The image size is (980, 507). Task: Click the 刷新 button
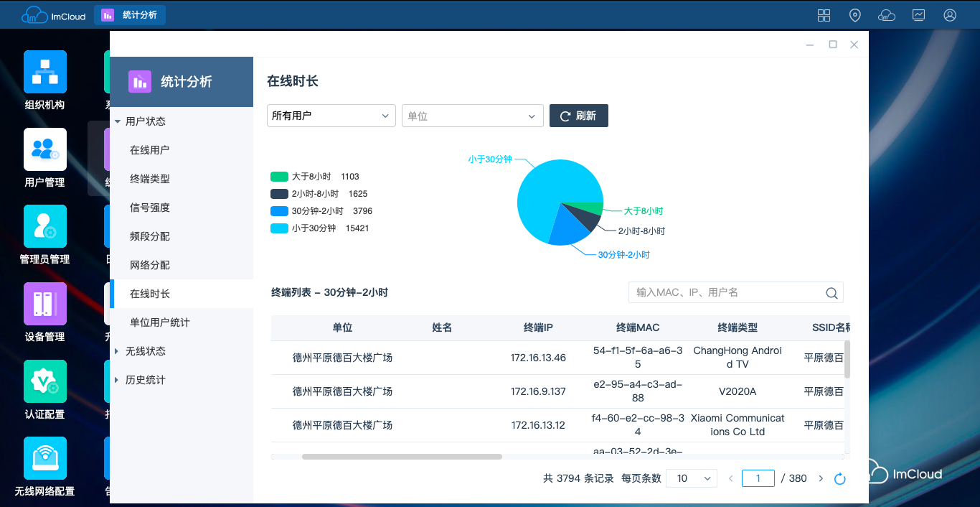click(x=578, y=116)
